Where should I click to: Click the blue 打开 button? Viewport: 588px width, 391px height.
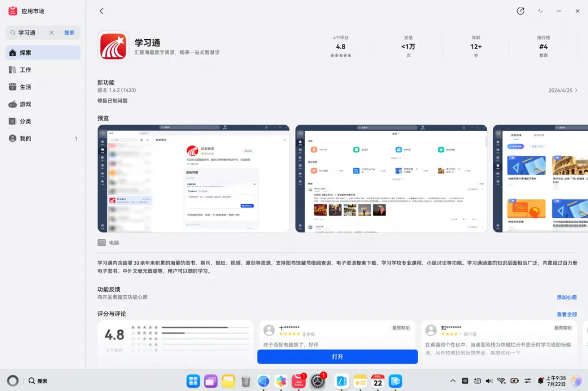[x=338, y=357]
